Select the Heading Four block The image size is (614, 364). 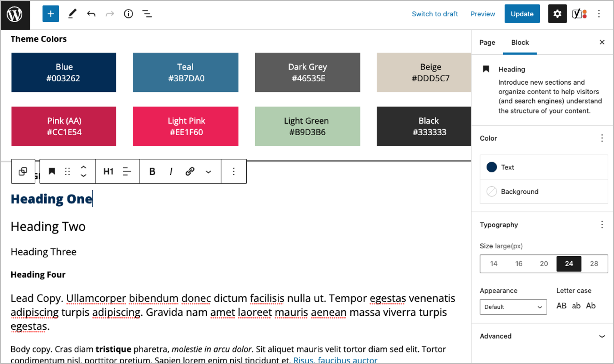pyautogui.click(x=38, y=274)
